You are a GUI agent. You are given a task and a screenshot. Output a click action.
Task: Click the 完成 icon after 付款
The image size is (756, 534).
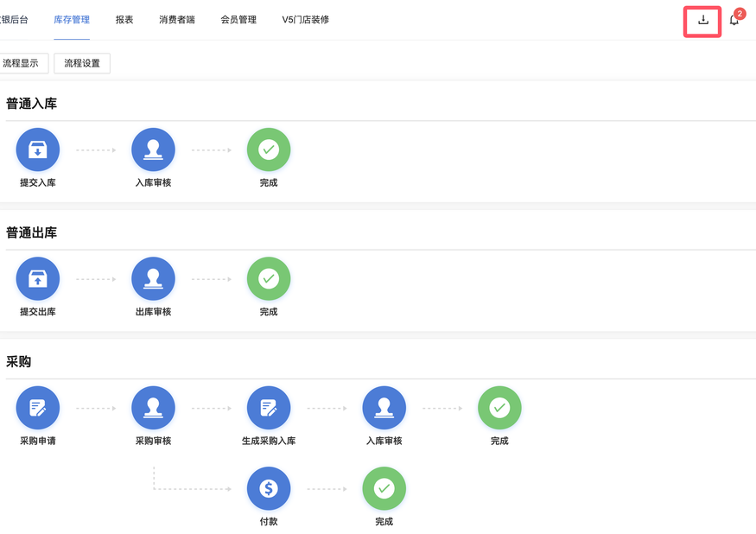click(384, 489)
